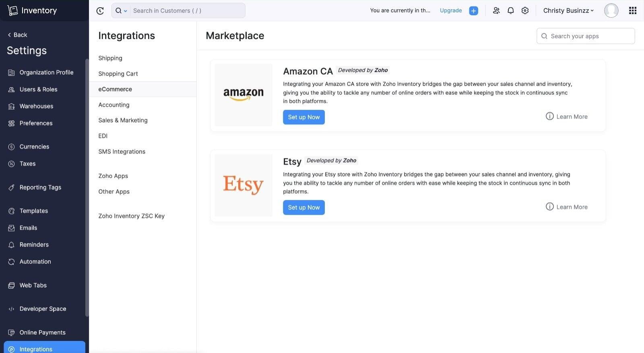Learn More about Amazon CA
This screenshot has height=353, width=644.
[x=566, y=116]
